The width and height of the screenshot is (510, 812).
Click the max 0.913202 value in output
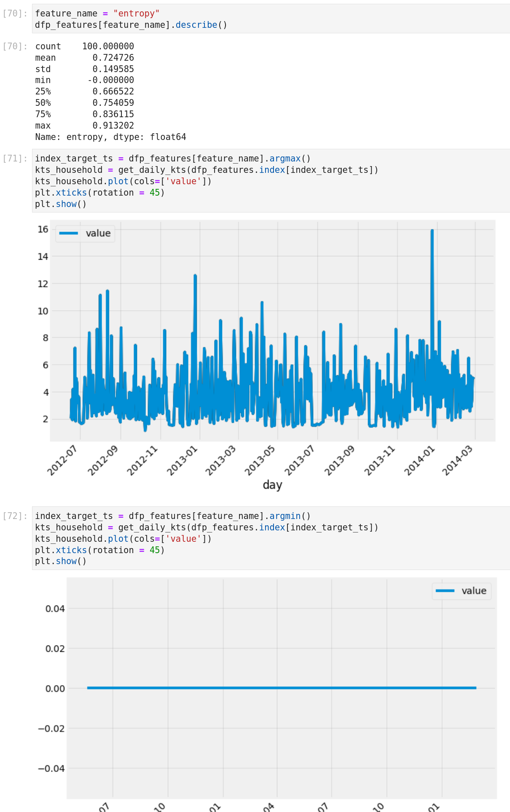point(113,126)
